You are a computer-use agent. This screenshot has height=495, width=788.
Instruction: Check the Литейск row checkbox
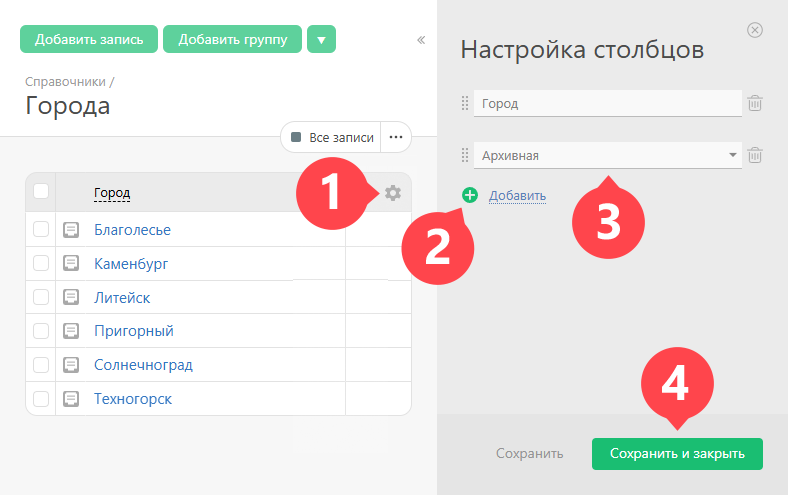[41, 297]
